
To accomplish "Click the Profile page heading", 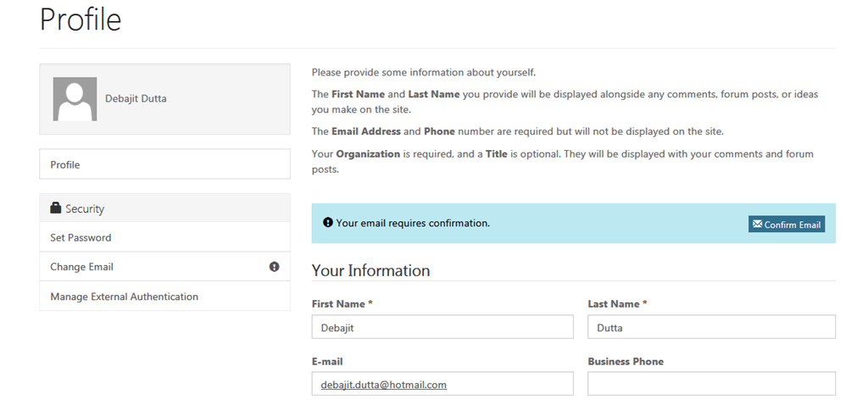I will click(x=81, y=19).
